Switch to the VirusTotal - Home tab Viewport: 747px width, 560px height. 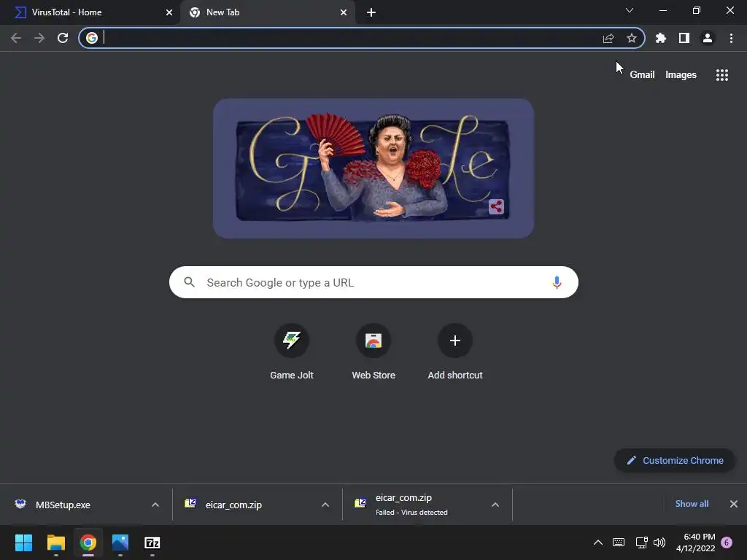[x=90, y=12]
